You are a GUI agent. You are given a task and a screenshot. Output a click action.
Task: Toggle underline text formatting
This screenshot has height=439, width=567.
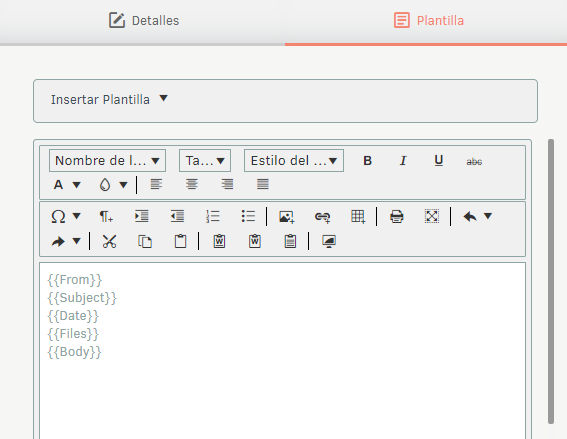(439, 161)
